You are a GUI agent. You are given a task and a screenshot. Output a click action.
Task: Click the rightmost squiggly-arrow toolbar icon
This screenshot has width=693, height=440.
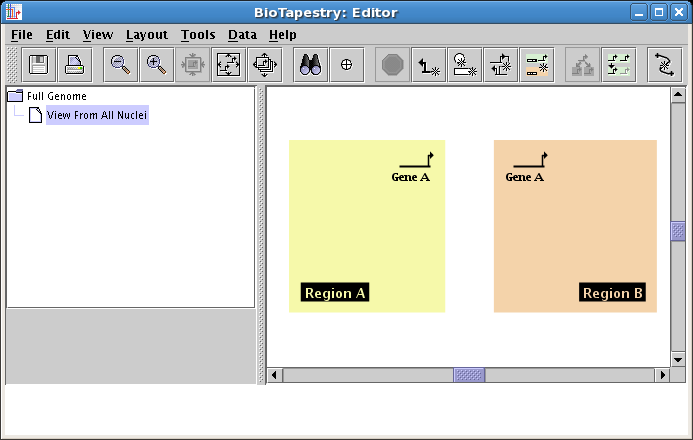point(663,65)
